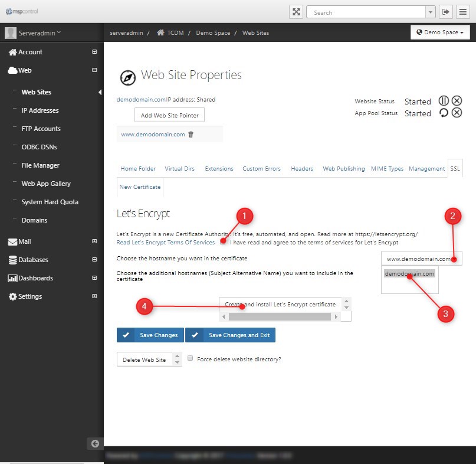Image resolution: width=476 pixels, height=464 pixels.
Task: Click the compass icon beside Web Site Properties
Action: (x=128, y=78)
